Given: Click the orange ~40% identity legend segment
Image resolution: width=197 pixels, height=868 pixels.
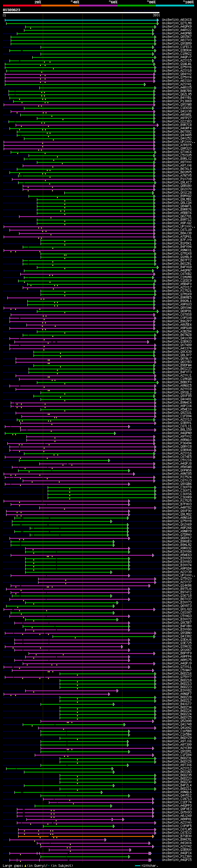Looking at the screenshot, I should [60, 6].
